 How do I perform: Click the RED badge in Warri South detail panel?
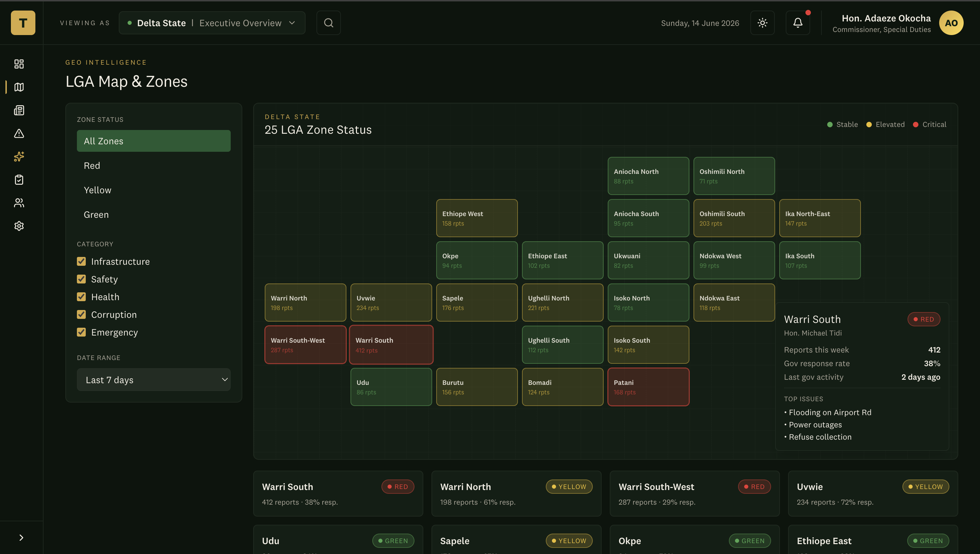924,319
